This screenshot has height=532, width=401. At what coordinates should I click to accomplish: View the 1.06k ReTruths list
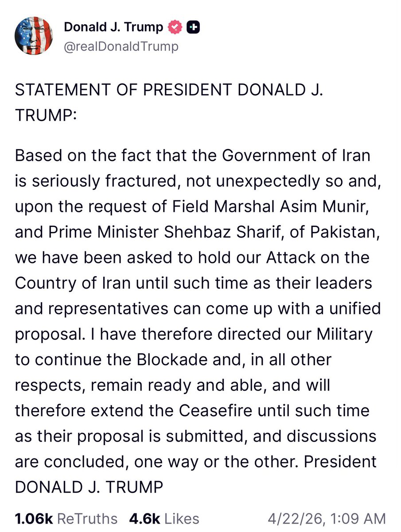[66, 518]
